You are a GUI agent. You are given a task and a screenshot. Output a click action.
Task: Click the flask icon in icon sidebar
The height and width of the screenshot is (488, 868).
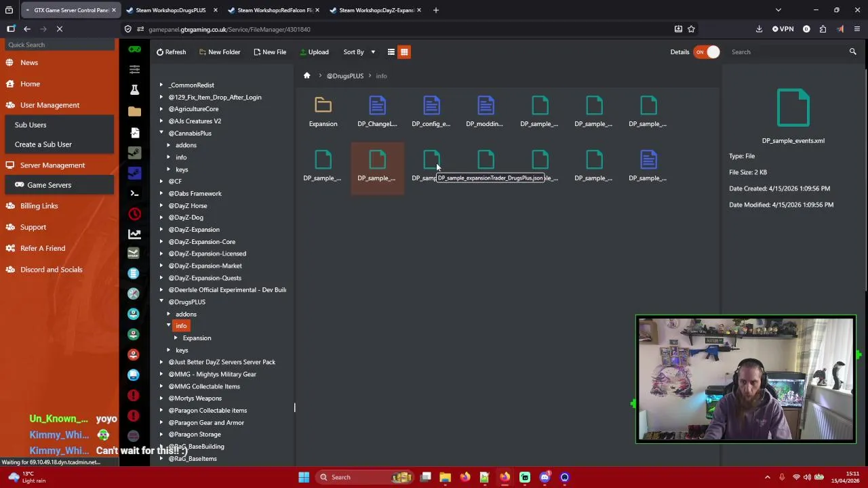click(x=134, y=89)
